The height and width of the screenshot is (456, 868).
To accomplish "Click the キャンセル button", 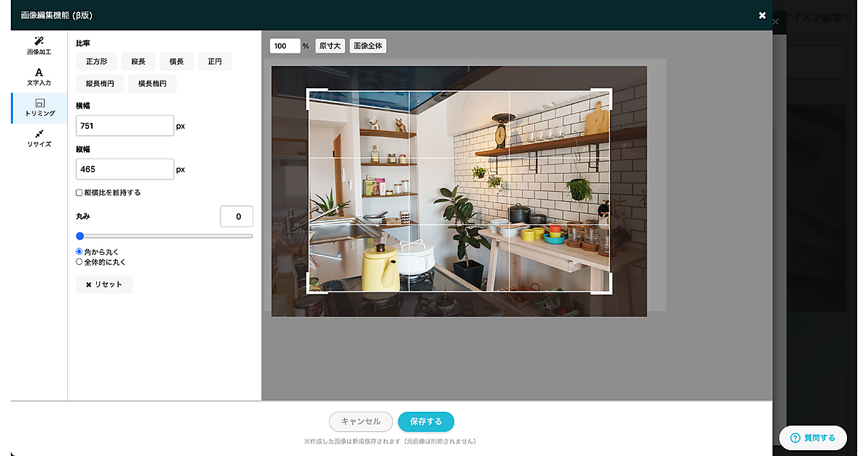I will click(360, 421).
